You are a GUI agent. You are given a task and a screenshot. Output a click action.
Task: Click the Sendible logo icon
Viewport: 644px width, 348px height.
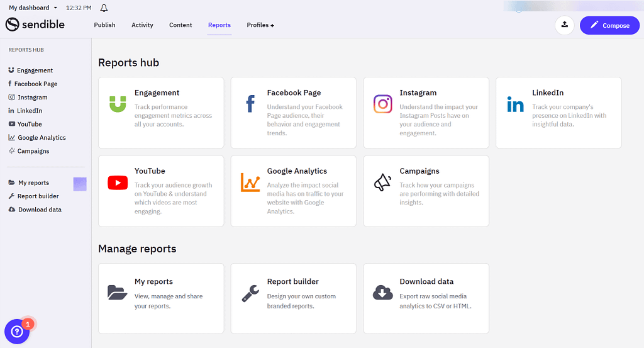click(x=13, y=25)
